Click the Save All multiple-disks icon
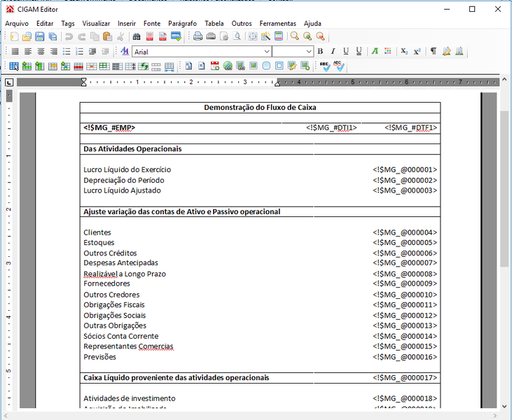 click(x=53, y=36)
